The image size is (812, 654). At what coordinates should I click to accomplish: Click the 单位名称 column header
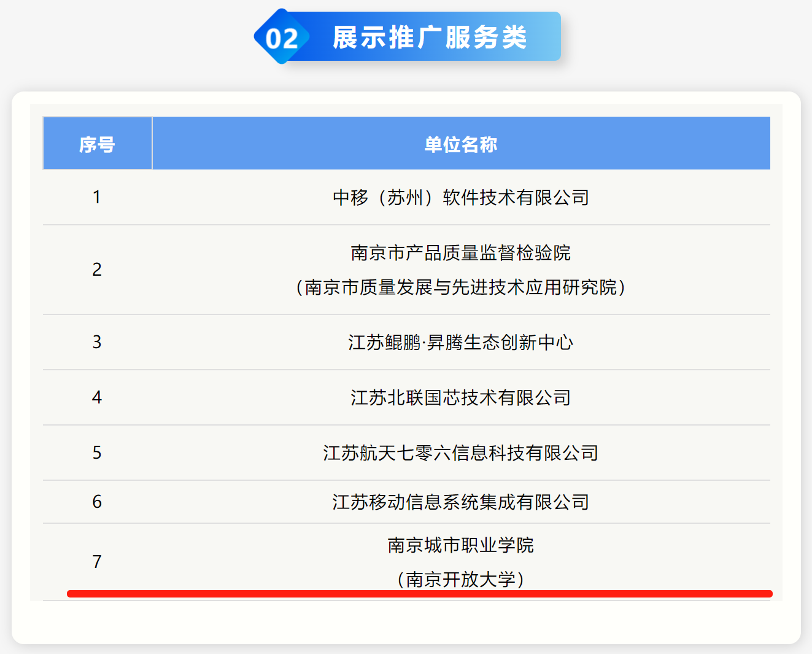tap(461, 144)
